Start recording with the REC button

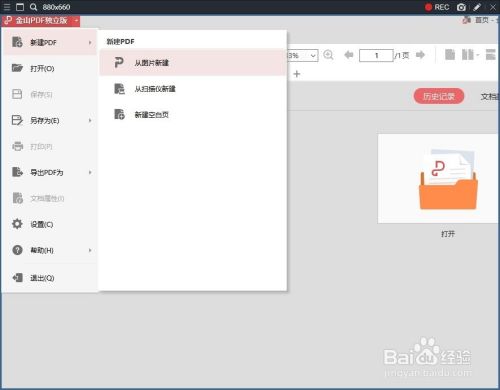pos(437,7)
